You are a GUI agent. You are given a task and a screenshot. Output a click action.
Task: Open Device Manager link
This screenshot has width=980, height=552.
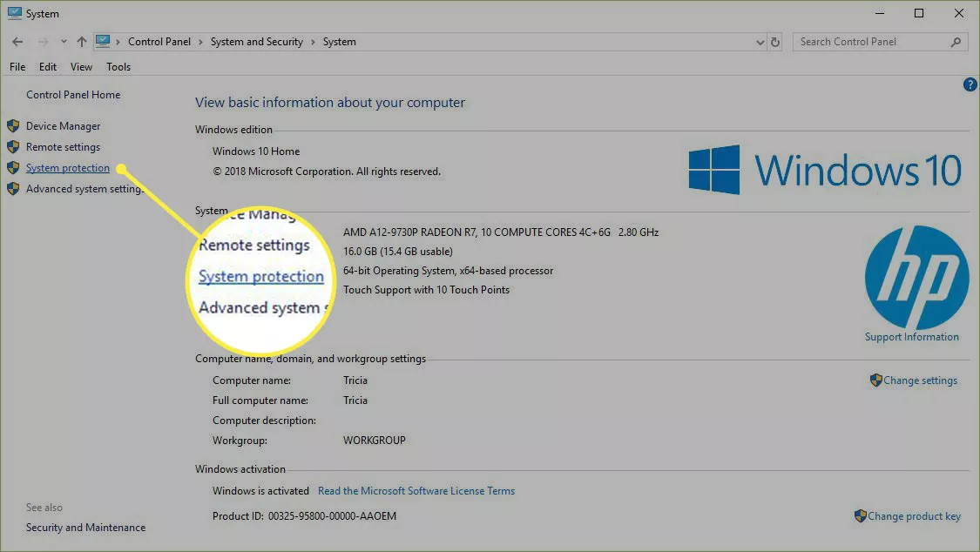pos(63,126)
